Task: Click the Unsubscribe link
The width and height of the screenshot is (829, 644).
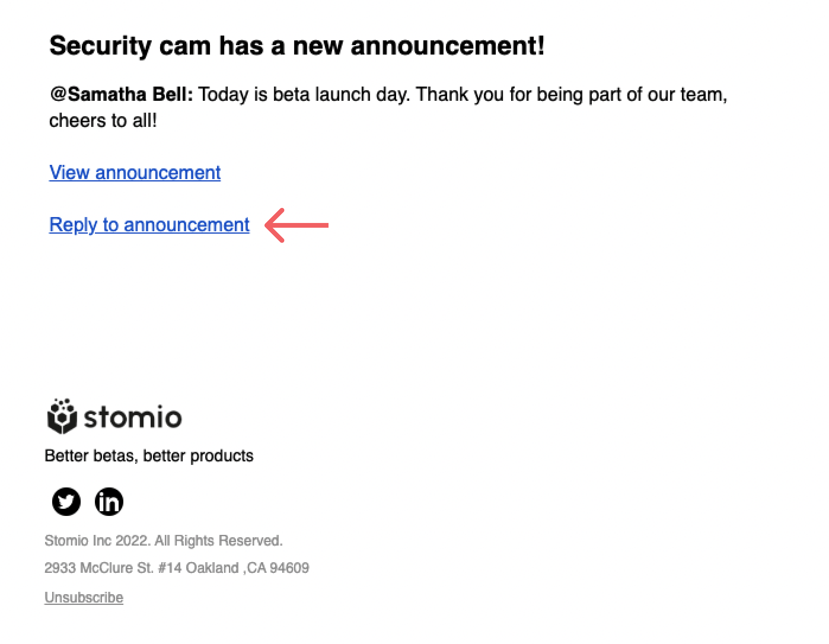Action: click(83, 597)
